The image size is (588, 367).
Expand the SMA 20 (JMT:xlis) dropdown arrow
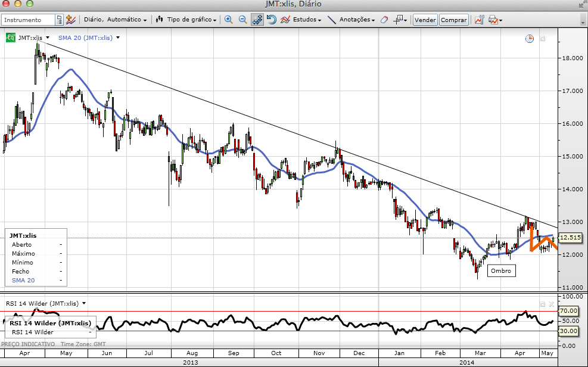tap(118, 38)
